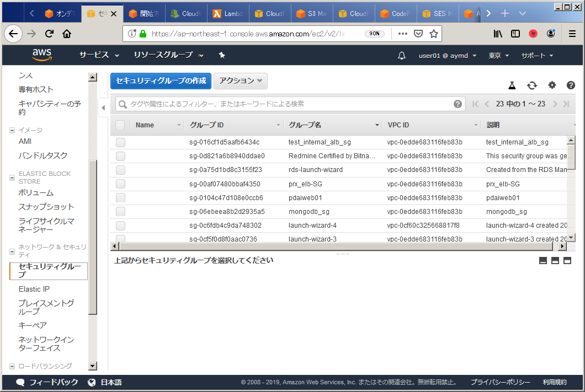Screen dimensions: 585x392
Task: Open the アクション dropdown button
Action: click(240, 81)
